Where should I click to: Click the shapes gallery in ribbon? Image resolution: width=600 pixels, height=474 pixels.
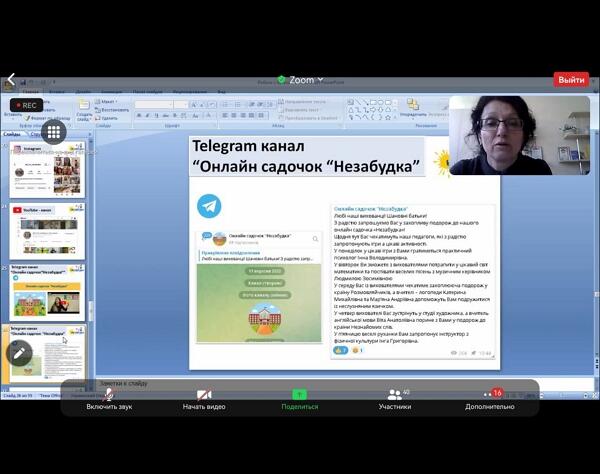(x=371, y=110)
